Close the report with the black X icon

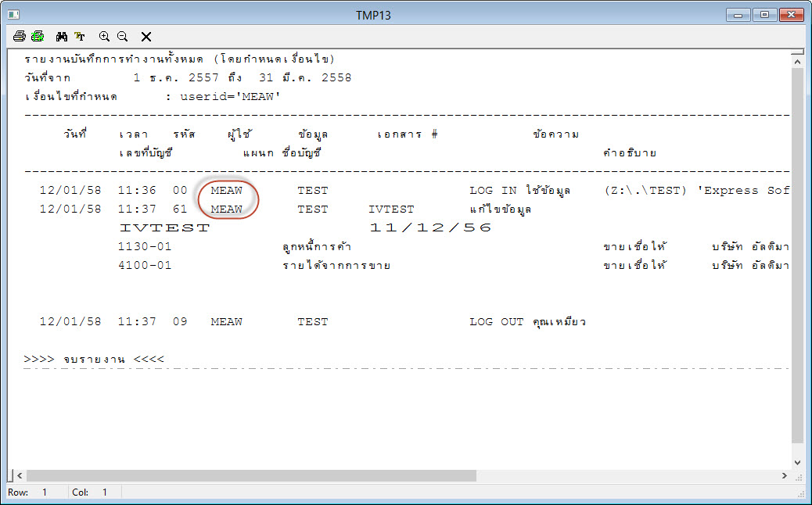pos(146,36)
